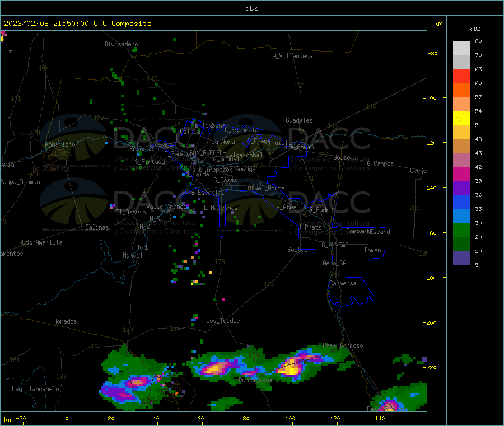Screen dimensions: 504x426
Task: Click the 30 dBZ light blue swatch
Action: (x=461, y=216)
